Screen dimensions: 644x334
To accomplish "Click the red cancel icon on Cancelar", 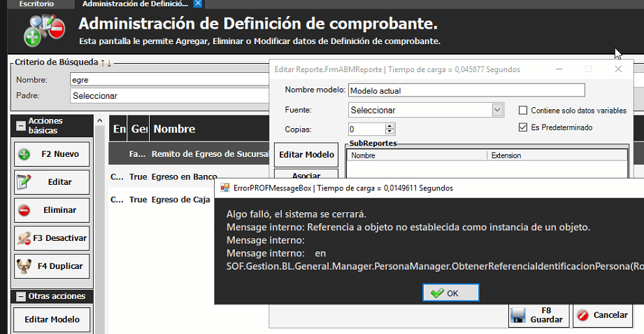I will pyautogui.click(x=582, y=316).
